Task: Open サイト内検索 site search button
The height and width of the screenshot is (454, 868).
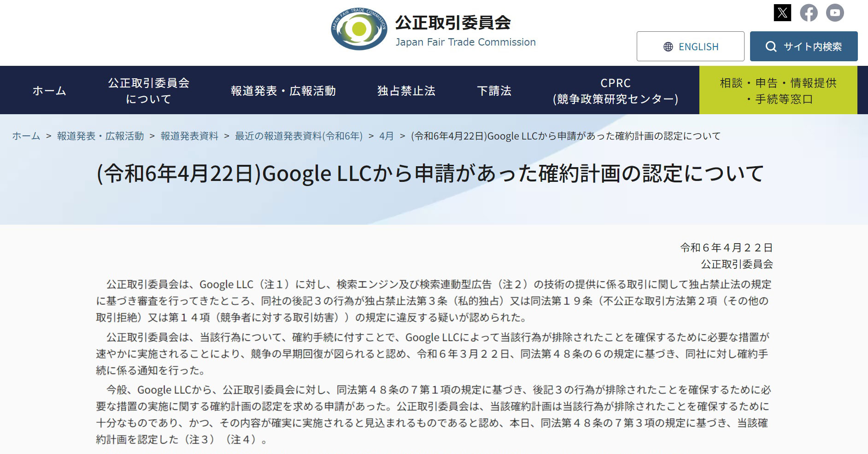Action: pos(803,46)
